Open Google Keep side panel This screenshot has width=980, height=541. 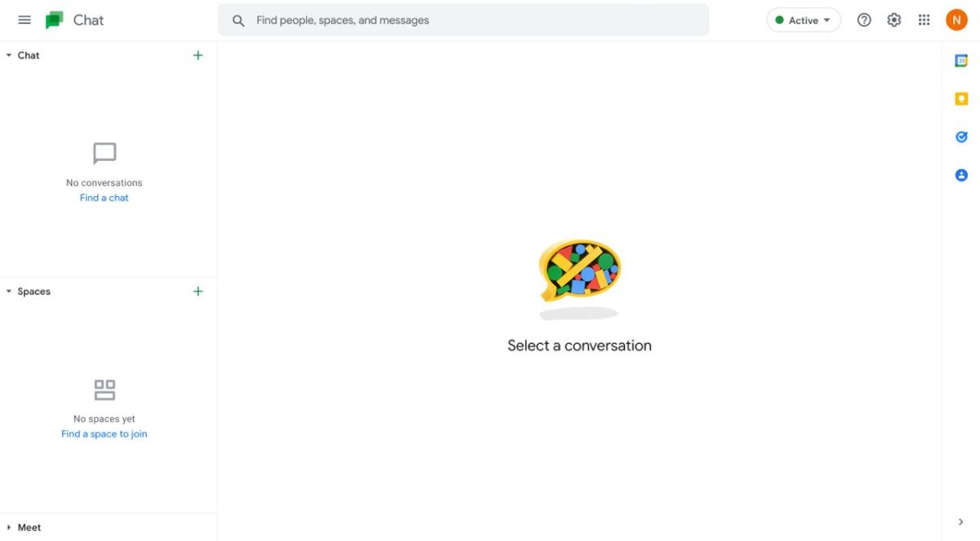tap(961, 99)
